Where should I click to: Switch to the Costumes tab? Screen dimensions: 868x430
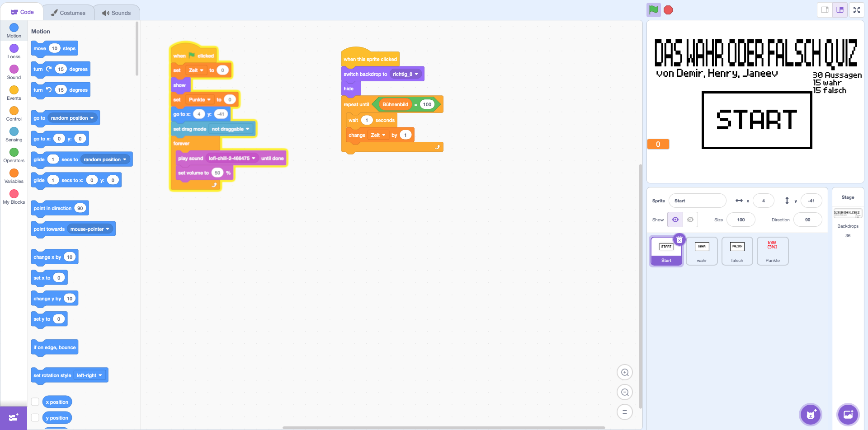point(68,13)
